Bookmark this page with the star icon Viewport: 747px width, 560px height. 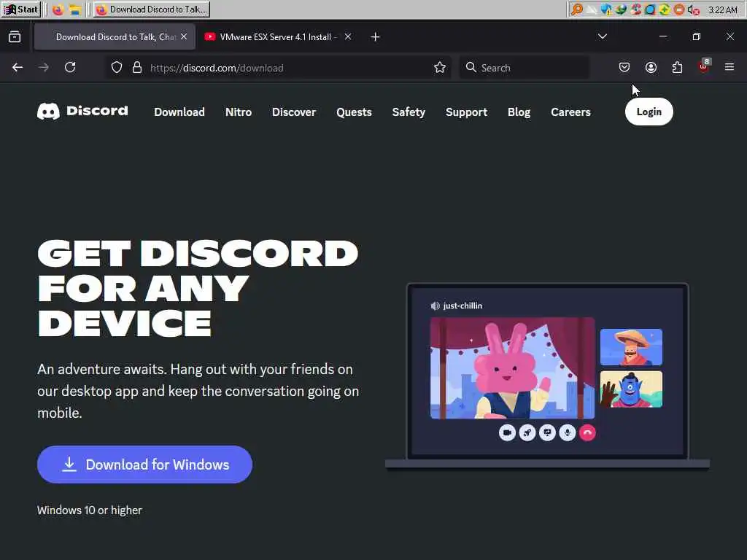pos(440,68)
